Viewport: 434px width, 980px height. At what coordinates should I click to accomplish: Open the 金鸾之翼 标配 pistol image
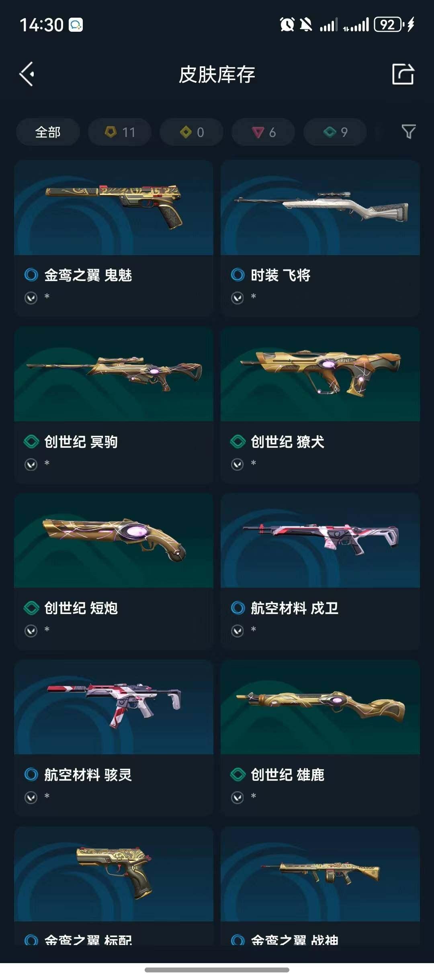[x=114, y=874]
